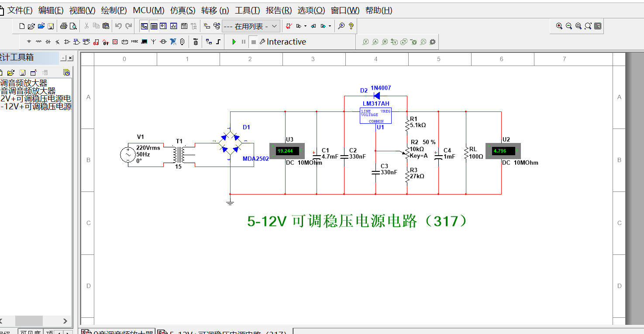This screenshot has height=334, width=644.
Task: Place a power probe
Action: [385, 42]
